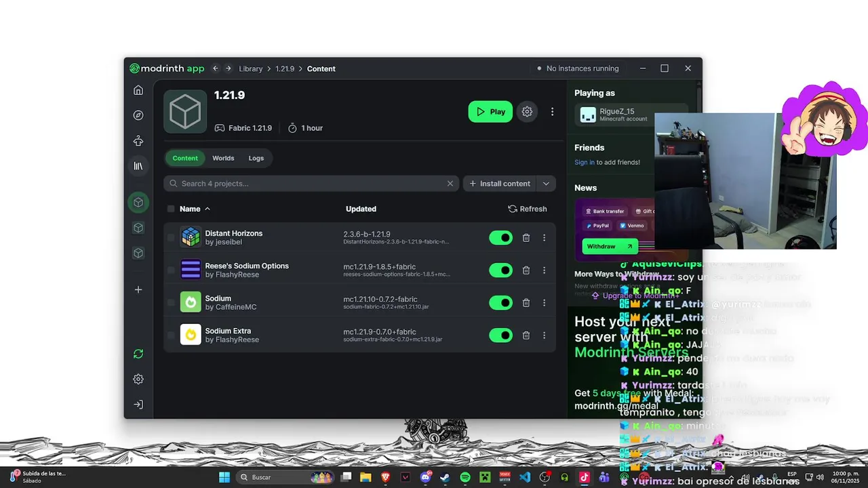This screenshot has height=488, width=868.
Task: Select the third instance cube icon
Action: coord(138,253)
